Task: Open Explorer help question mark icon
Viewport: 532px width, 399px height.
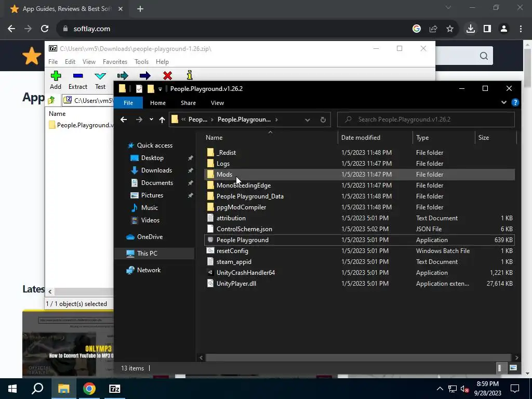Action: tap(515, 102)
